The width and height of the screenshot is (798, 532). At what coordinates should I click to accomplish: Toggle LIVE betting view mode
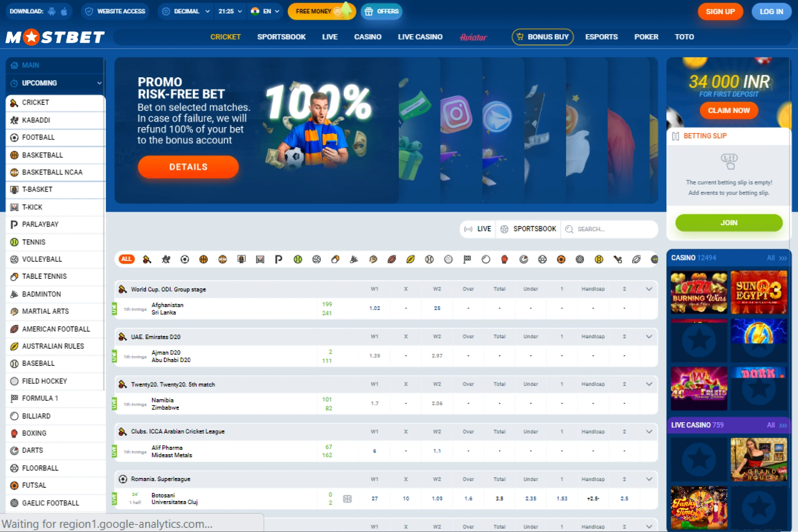(x=480, y=229)
